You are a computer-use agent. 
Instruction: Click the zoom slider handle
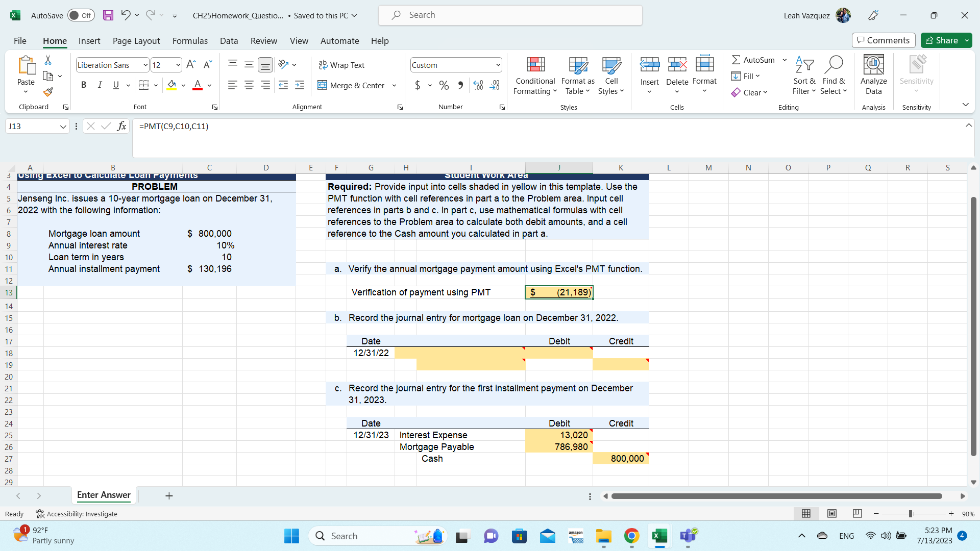911,514
